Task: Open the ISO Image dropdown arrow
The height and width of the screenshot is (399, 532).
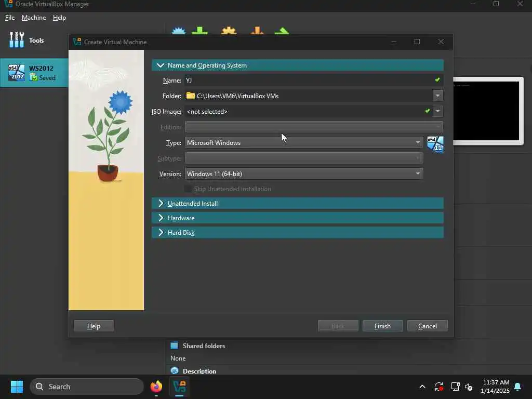Action: [x=437, y=111]
